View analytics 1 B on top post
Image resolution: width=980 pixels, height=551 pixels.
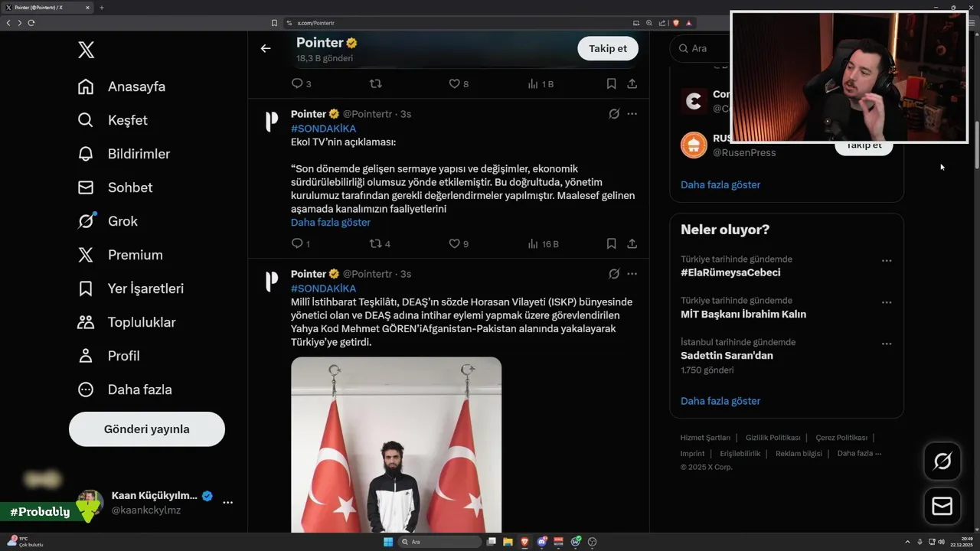coord(541,84)
